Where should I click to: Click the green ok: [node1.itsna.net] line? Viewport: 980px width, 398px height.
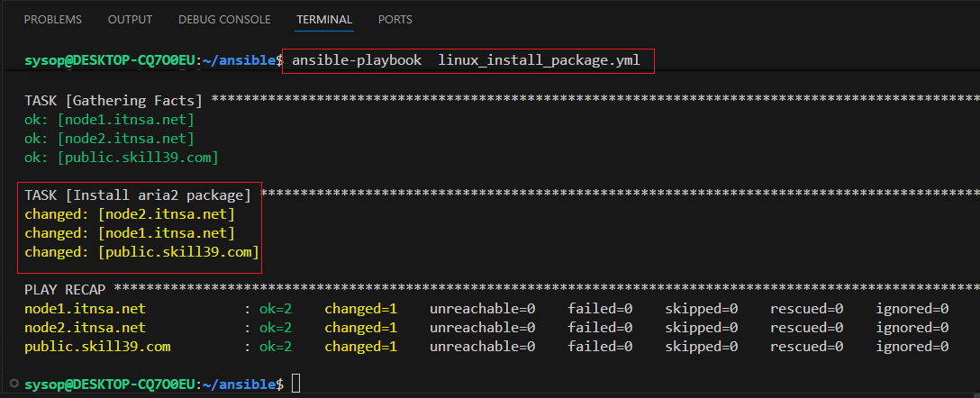pos(109,119)
